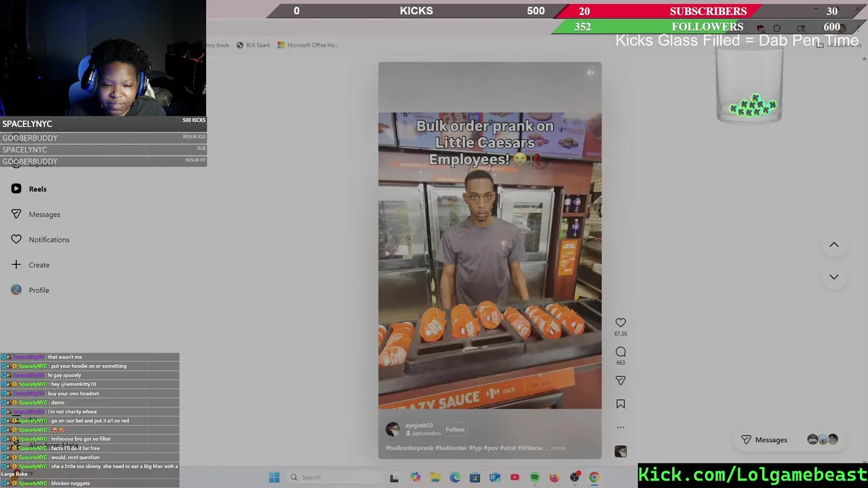Open Reels in the Instagram sidebar
This screenshot has height=488, width=868.
[37, 189]
